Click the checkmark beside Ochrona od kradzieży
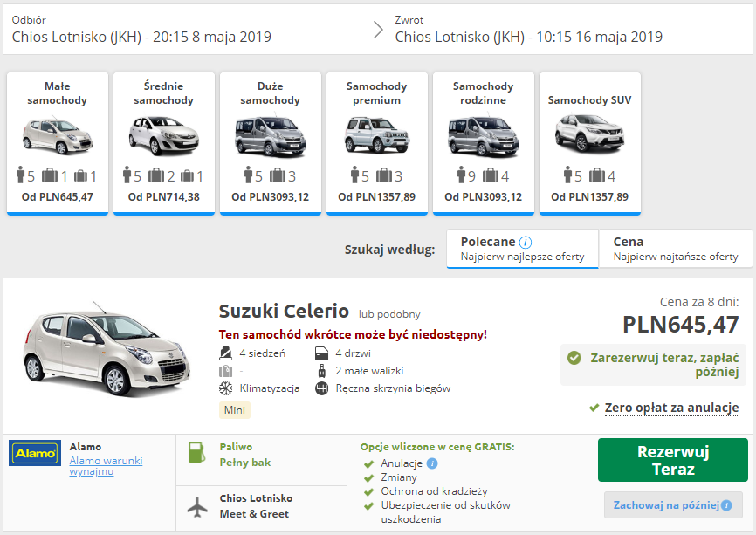Image resolution: width=756 pixels, height=535 pixels. click(x=369, y=492)
